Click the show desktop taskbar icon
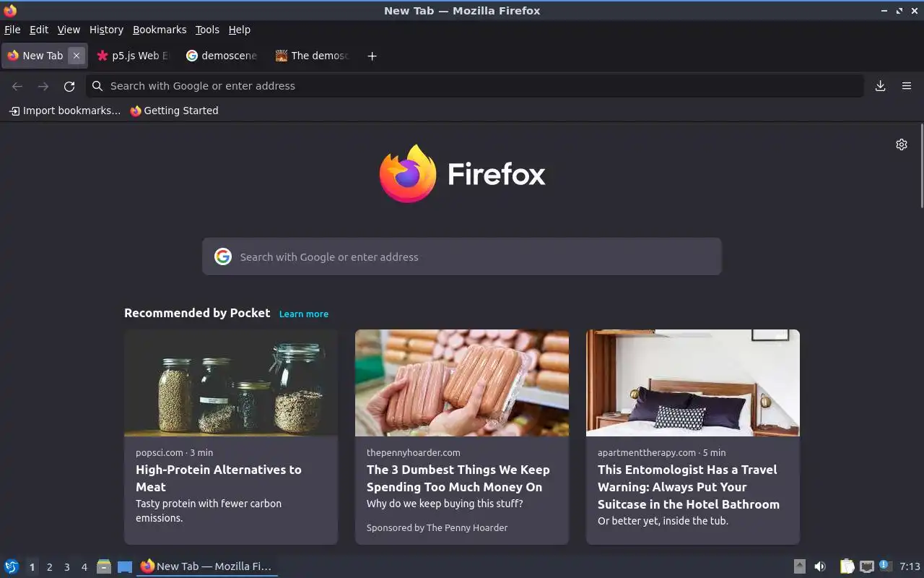 125,566
